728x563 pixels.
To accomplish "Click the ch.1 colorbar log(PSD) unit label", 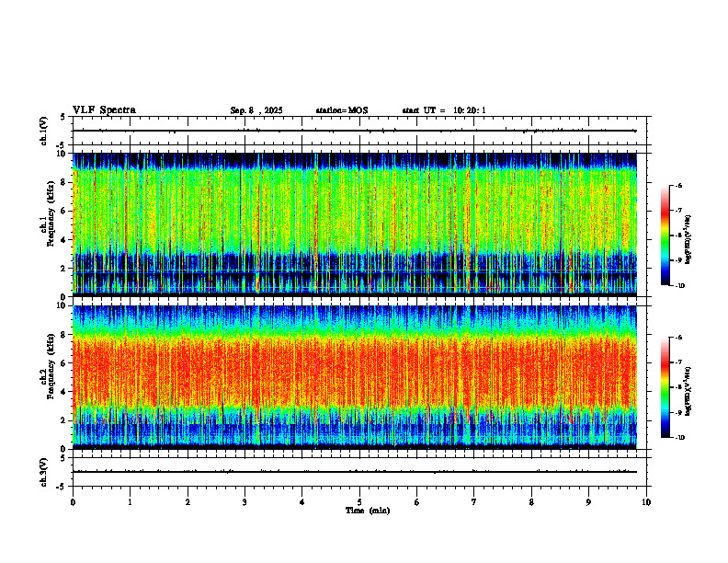I will 688,240.
